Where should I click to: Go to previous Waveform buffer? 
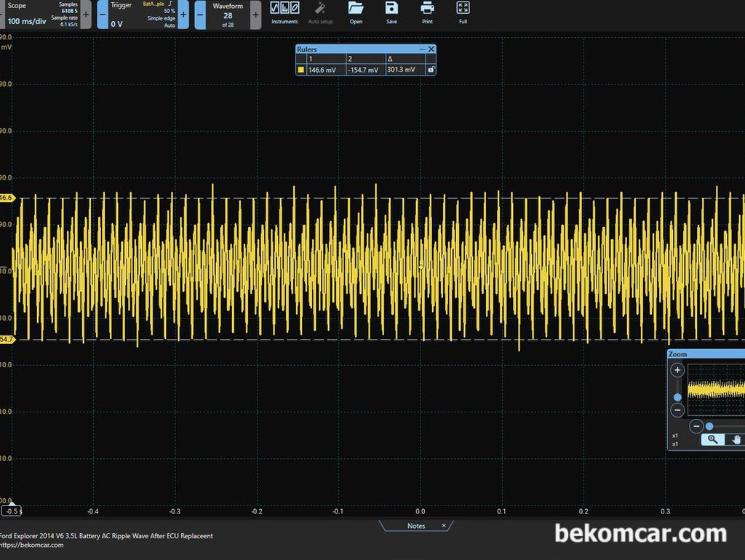point(201,15)
